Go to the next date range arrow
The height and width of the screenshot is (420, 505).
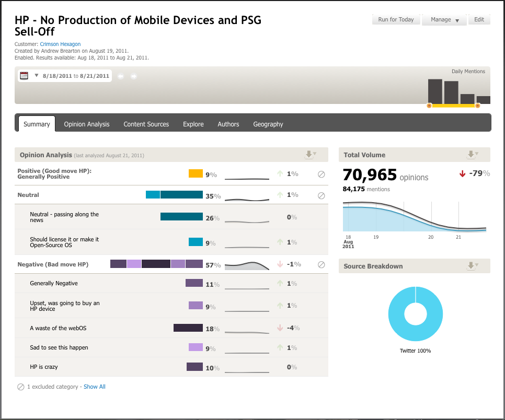(134, 76)
